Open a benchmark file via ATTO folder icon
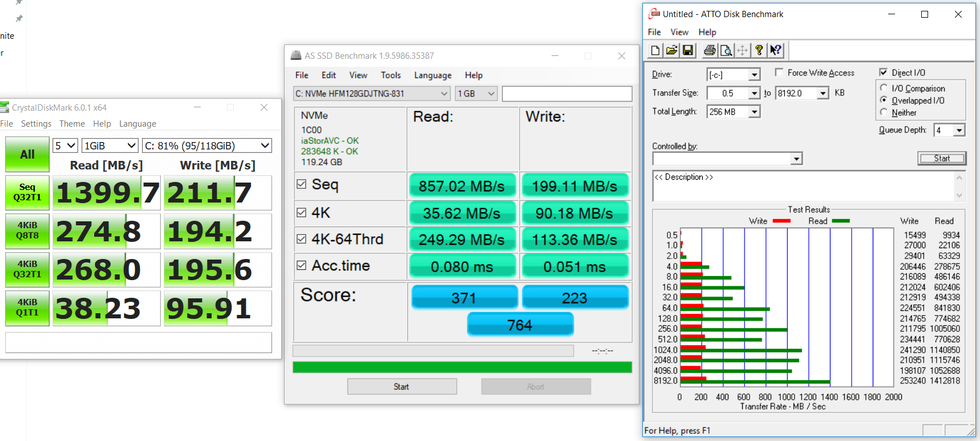Image resolution: width=980 pixels, height=441 pixels. [x=672, y=50]
